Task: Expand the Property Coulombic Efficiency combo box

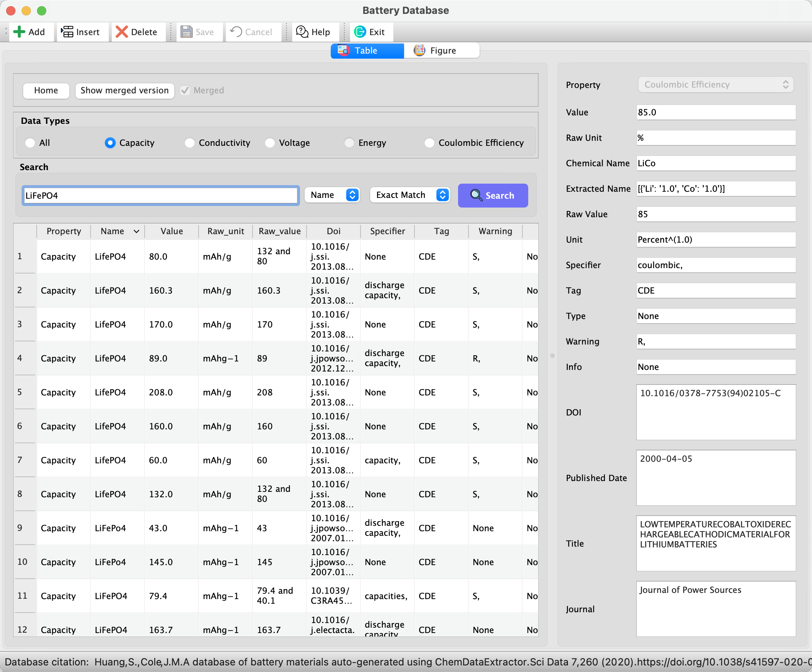Action: point(715,85)
